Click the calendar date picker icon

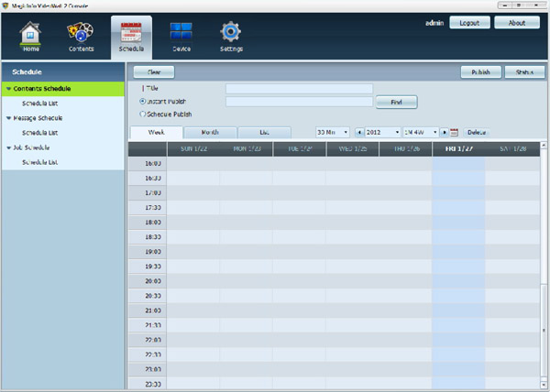(x=455, y=133)
